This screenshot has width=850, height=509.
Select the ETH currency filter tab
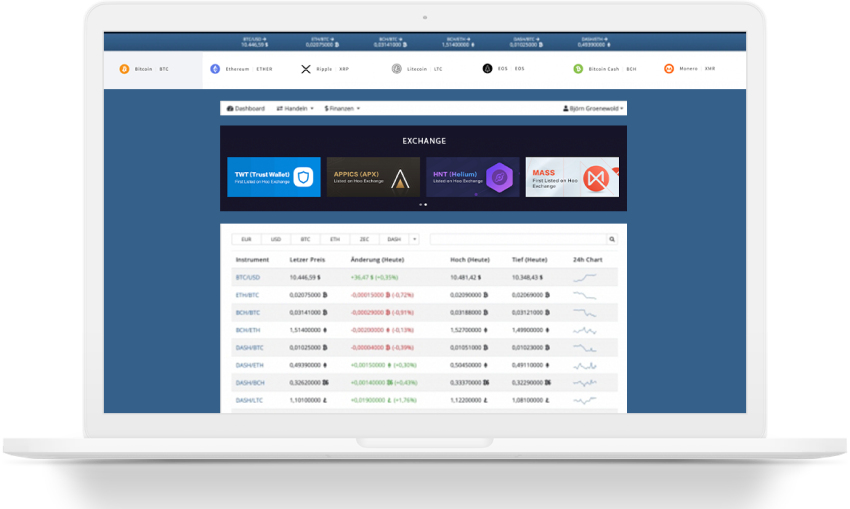point(335,239)
